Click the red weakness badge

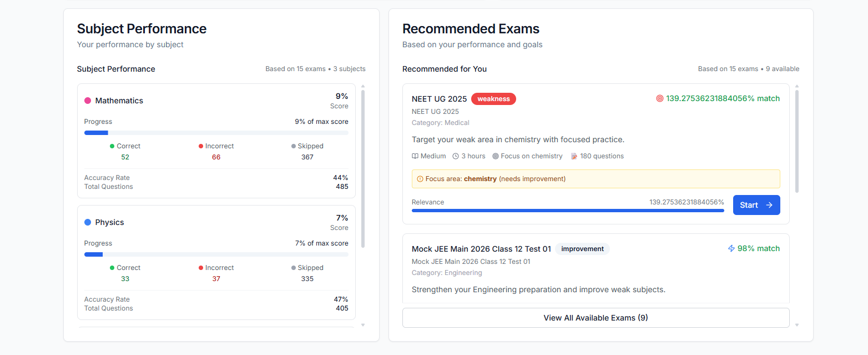coord(493,99)
